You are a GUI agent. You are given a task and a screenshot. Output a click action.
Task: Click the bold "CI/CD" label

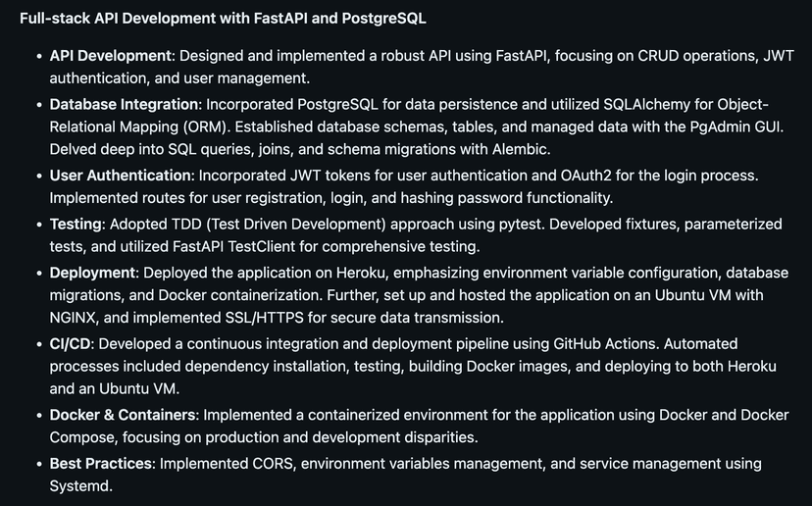[70, 343]
